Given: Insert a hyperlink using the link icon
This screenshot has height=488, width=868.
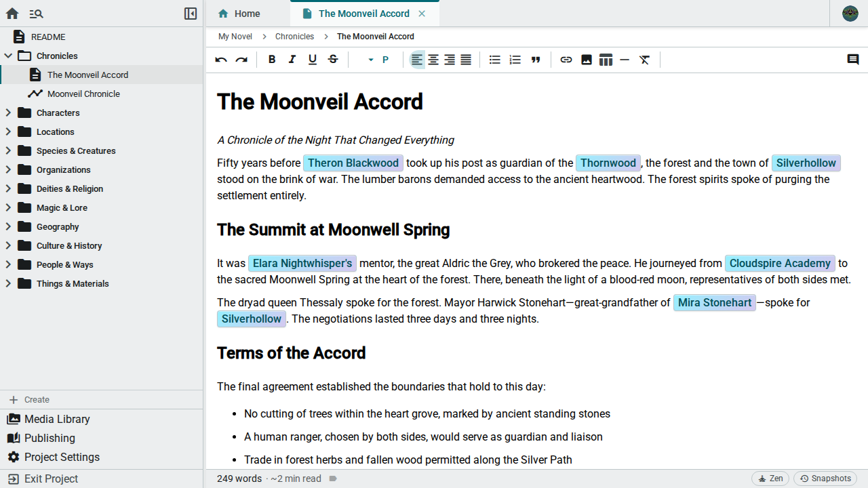Looking at the screenshot, I should [x=566, y=60].
